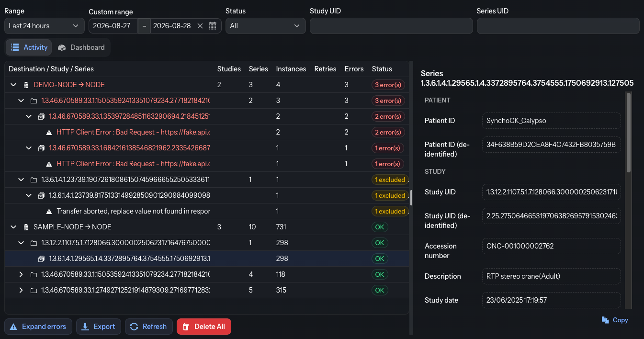Expand the OK study 1.3.46.670589.33.1.15053592 with 118 instances
Viewport: 644px width, 339px height.
tap(21, 274)
